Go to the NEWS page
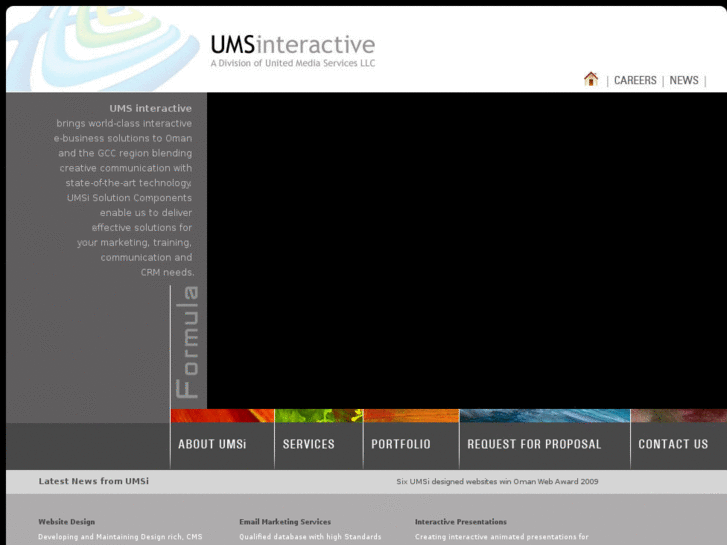Screen dimensions: 727x545 click(683, 80)
